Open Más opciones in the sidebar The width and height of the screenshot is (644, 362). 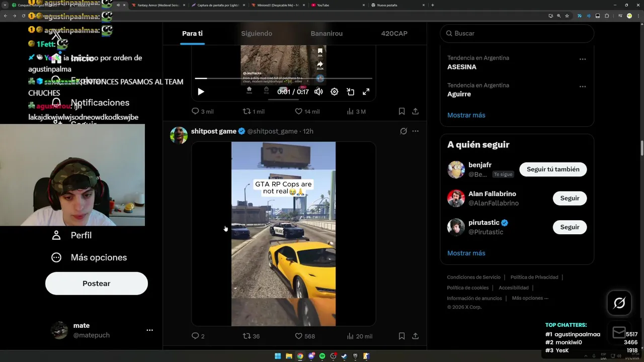pyautogui.click(x=89, y=257)
